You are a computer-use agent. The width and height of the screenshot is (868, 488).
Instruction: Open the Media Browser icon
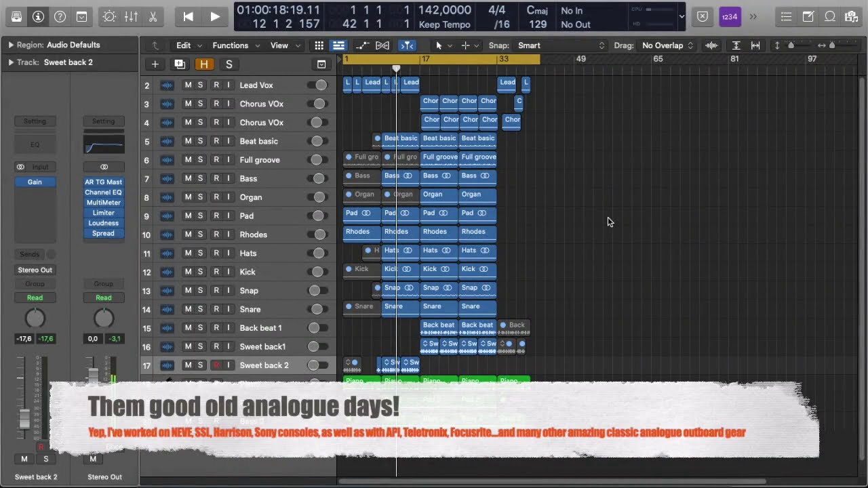pyautogui.click(x=852, y=17)
